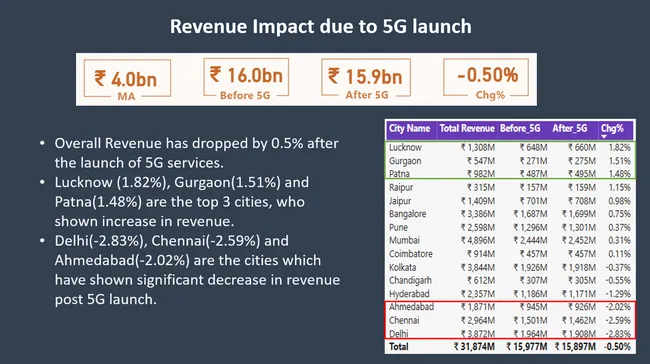The image size is (650, 364).
Task: Click Raipur Chg% value 1.15%
Action: point(619,187)
